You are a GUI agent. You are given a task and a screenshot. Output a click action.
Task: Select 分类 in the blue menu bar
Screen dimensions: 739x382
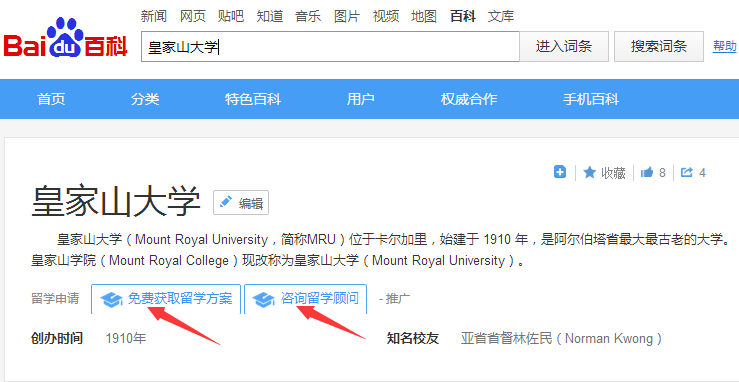(x=145, y=99)
